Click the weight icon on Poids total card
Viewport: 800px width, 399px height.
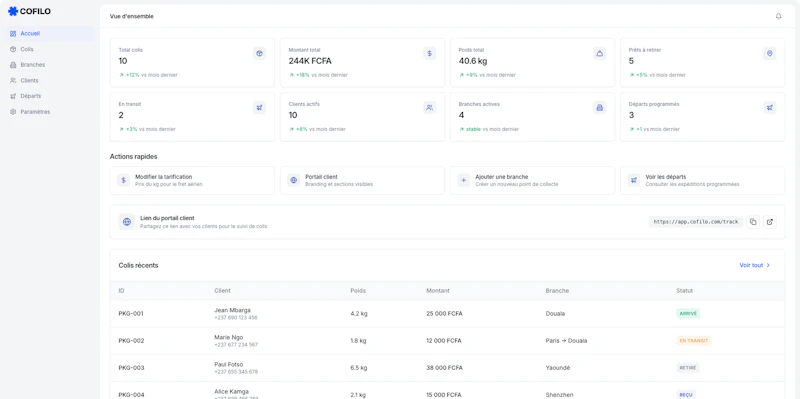pos(599,53)
